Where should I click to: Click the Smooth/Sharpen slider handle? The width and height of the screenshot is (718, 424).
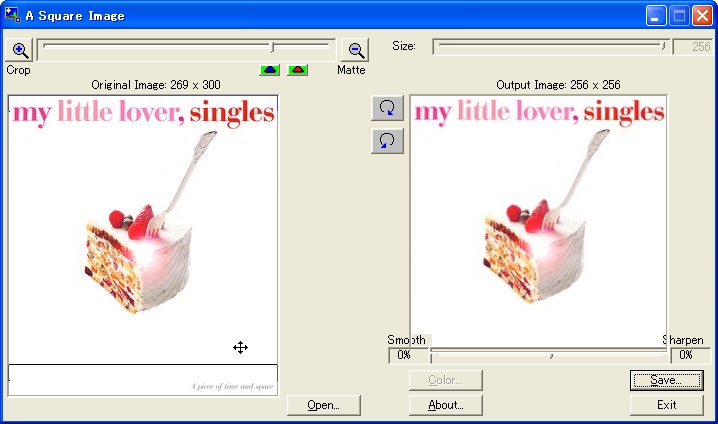(551, 355)
